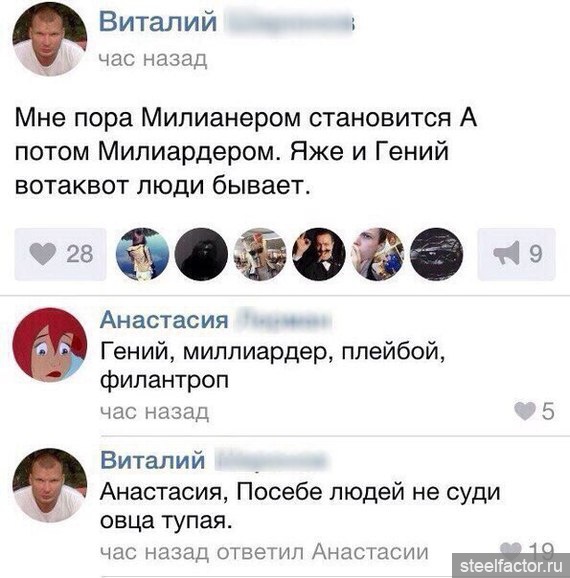The image size is (570, 578).
Task: Click 'ответил Анастасии' reply reference link
Action: click(323, 552)
